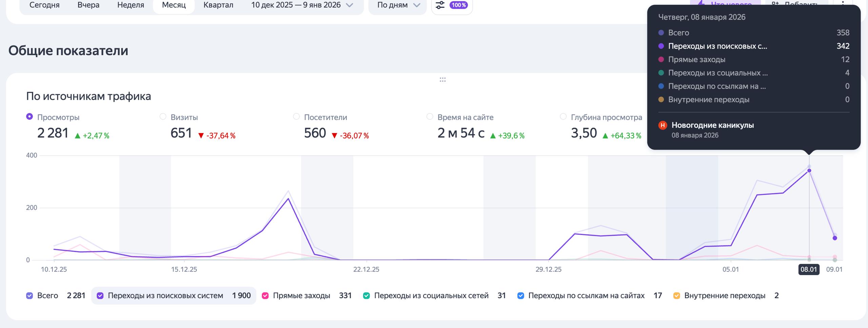The image size is (868, 328).
Task: Click the 3,50 Глубина просмотра value
Action: click(x=584, y=133)
